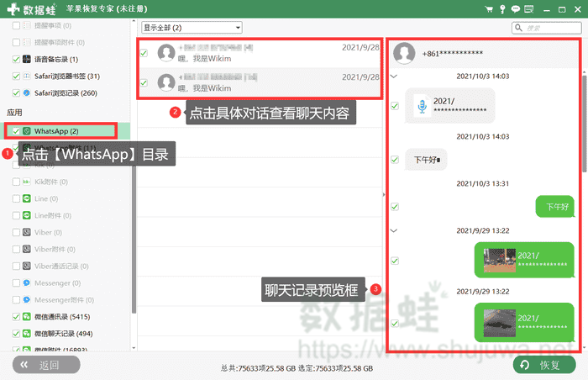The image size is (588, 380).
Task: Click the 返回 back button
Action: click(x=45, y=365)
